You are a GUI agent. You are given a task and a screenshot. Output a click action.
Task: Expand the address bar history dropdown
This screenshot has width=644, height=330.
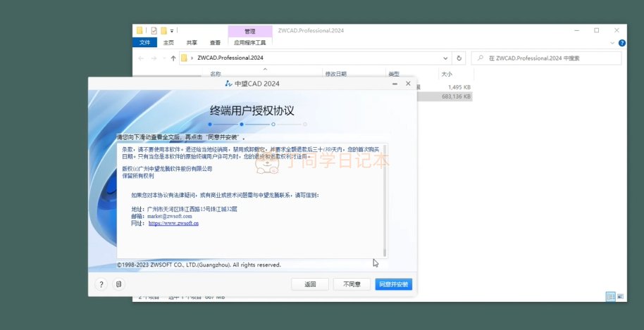pos(445,58)
